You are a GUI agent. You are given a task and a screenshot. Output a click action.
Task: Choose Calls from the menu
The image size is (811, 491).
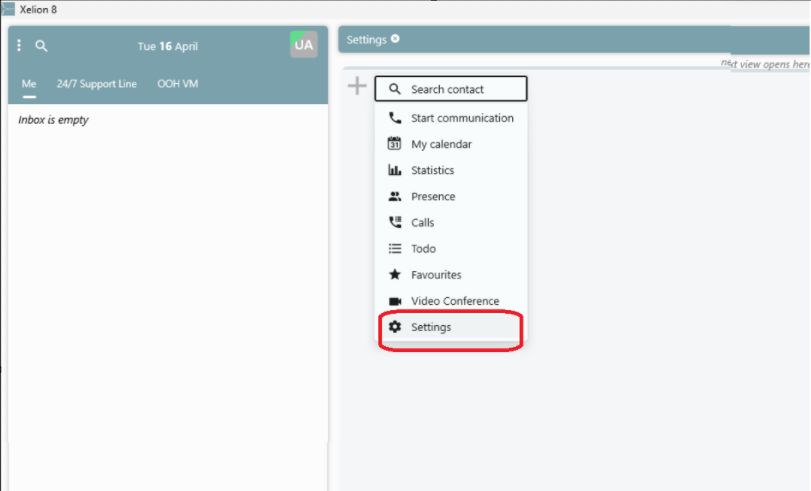pyautogui.click(x=451, y=222)
